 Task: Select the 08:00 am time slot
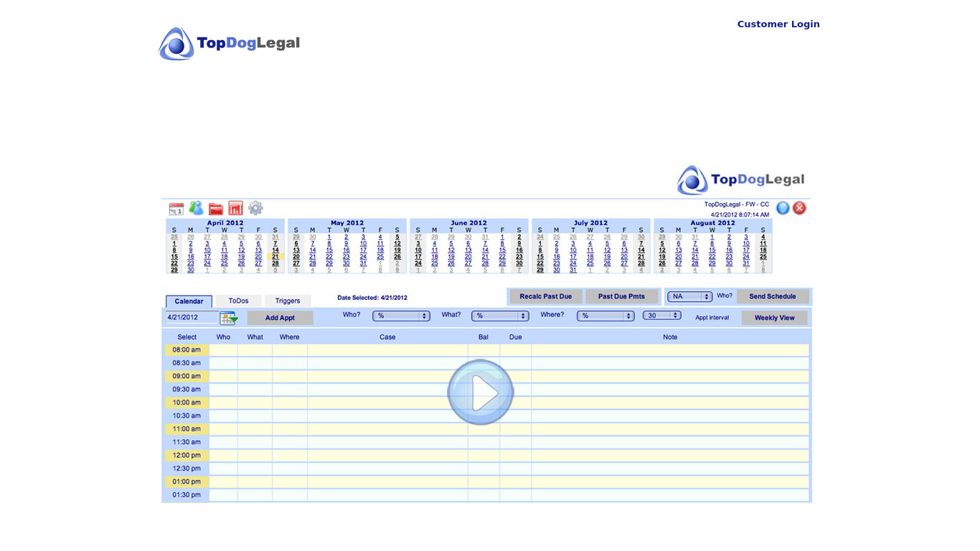point(187,350)
